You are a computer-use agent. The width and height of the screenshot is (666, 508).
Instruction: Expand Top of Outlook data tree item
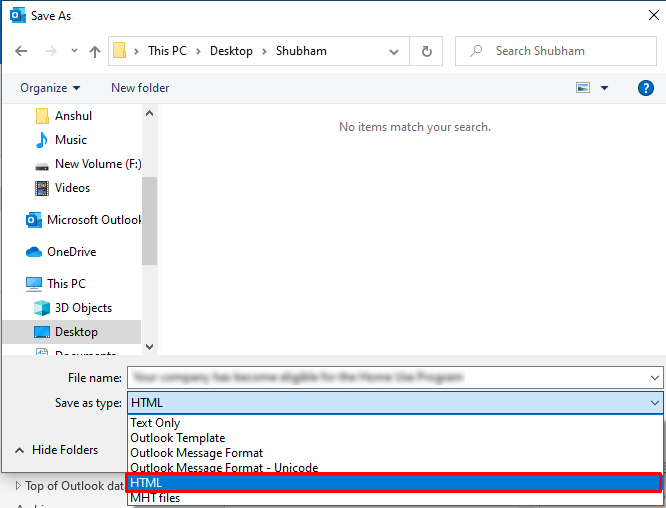point(18,485)
